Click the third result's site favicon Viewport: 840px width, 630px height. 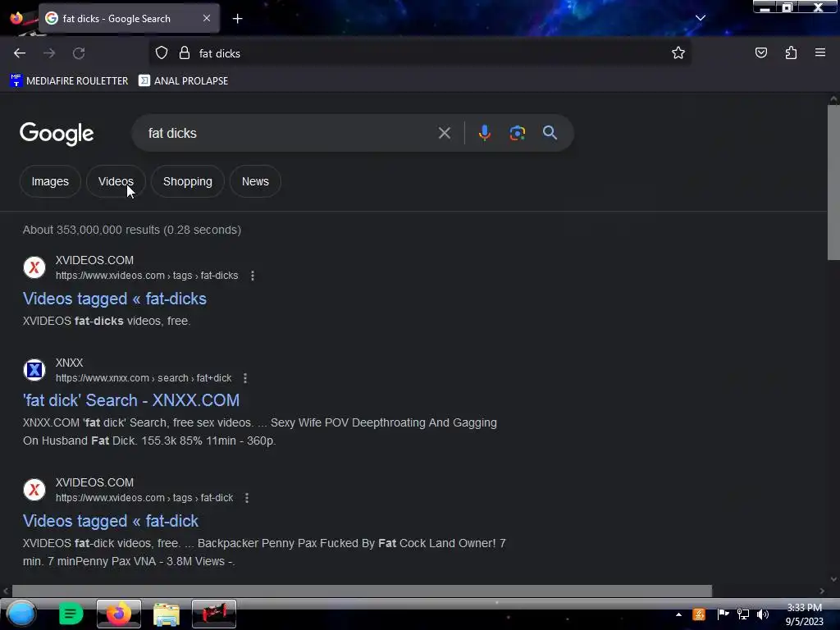[34, 490]
